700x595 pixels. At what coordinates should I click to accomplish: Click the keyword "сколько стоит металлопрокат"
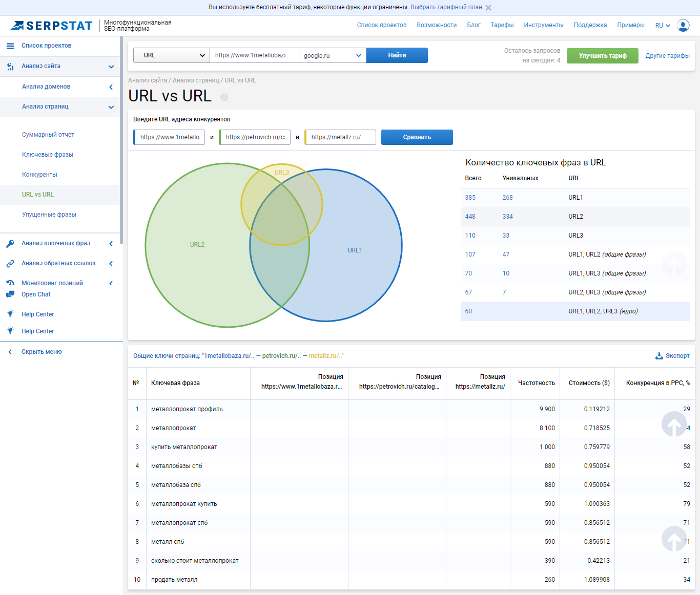click(195, 561)
